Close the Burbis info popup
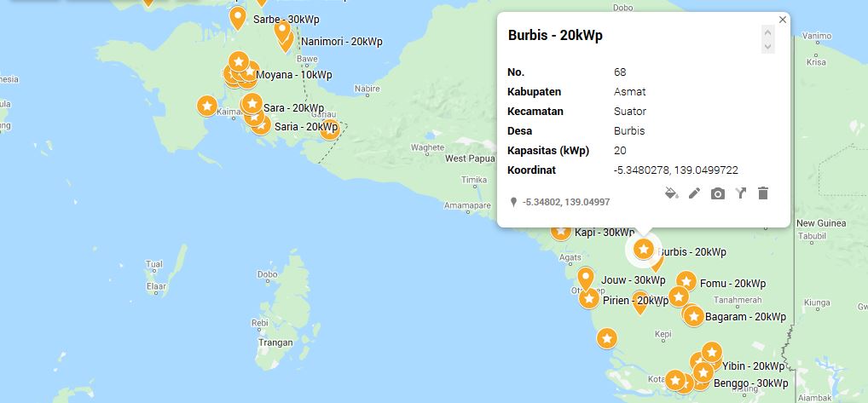The height and width of the screenshot is (403, 868). (x=782, y=20)
